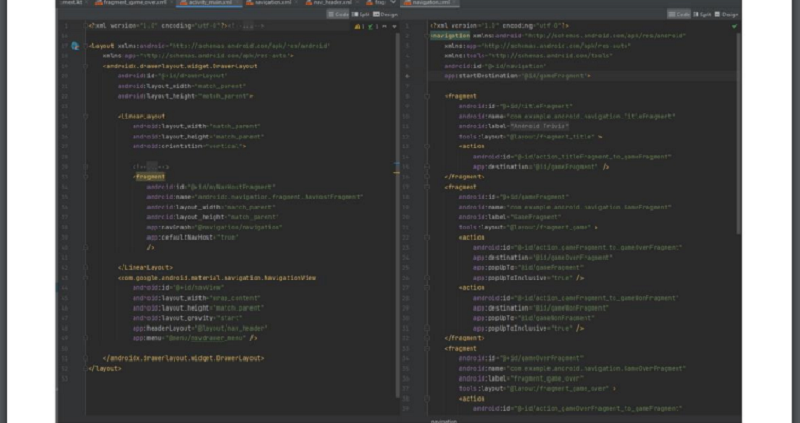Switch right editor to Code view
Screen dimensions: 800x423
tap(679, 14)
